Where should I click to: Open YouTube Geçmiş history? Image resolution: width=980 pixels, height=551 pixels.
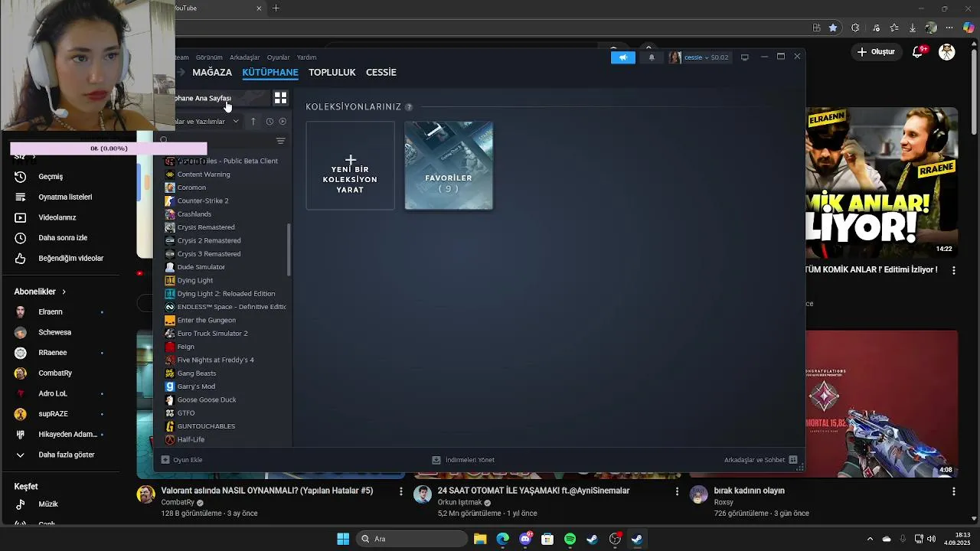coord(51,177)
